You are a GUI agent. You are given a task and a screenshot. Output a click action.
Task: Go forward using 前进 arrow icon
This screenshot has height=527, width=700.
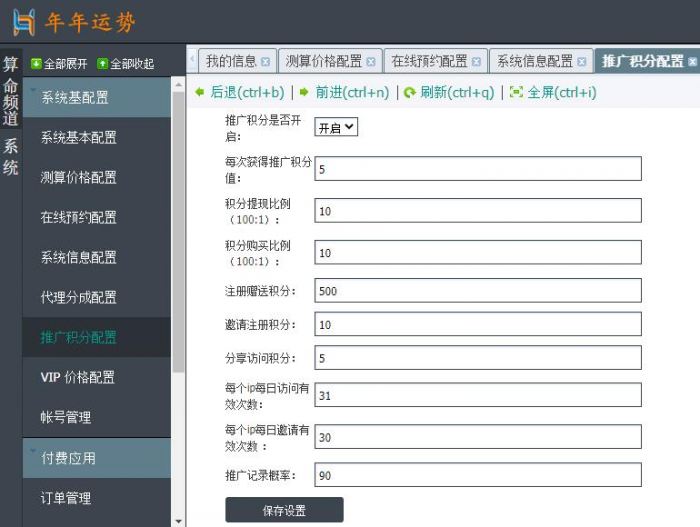pos(304,92)
